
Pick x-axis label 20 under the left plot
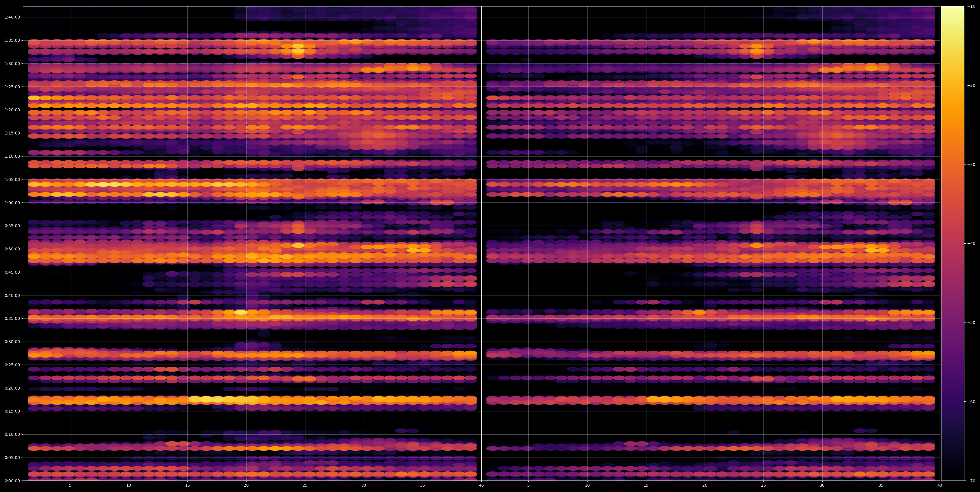pos(246,485)
